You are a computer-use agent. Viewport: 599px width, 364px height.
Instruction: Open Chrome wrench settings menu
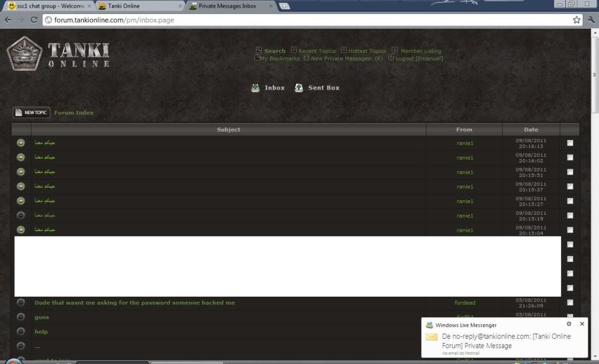click(591, 20)
